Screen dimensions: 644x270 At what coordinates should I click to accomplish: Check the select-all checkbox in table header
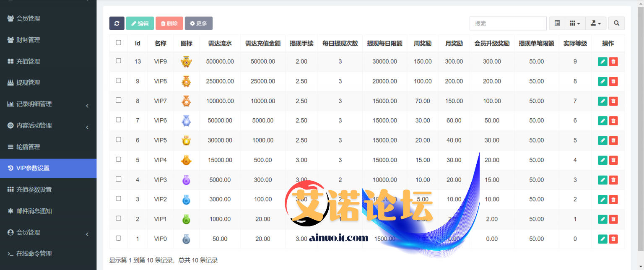[x=118, y=43]
